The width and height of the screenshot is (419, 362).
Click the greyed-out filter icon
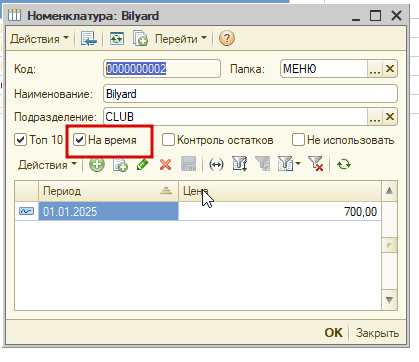[263, 164]
